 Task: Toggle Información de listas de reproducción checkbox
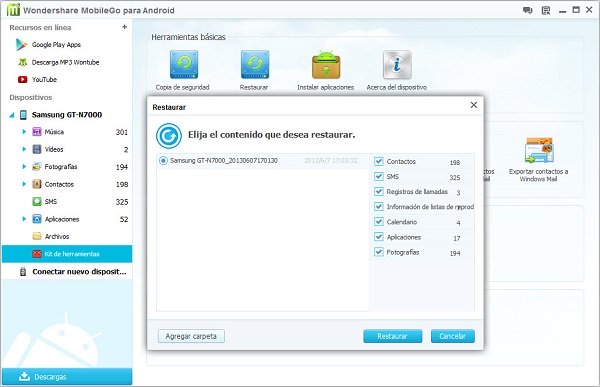[379, 207]
